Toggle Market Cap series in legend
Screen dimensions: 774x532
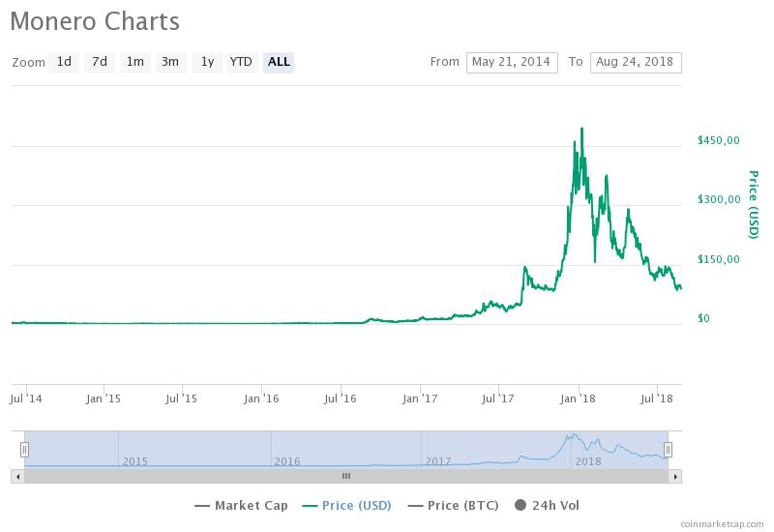tap(242, 505)
